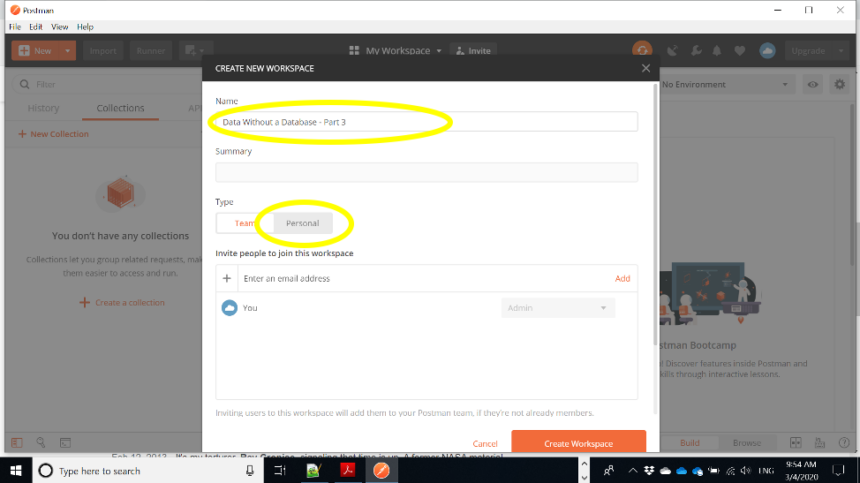Viewport: 860px width, 483px height.
Task: Click your avatar icon next to You
Action: pos(229,308)
